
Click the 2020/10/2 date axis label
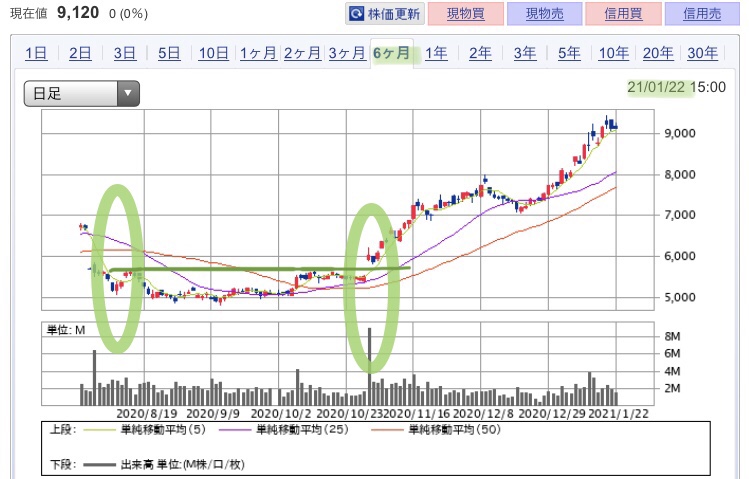tap(281, 414)
